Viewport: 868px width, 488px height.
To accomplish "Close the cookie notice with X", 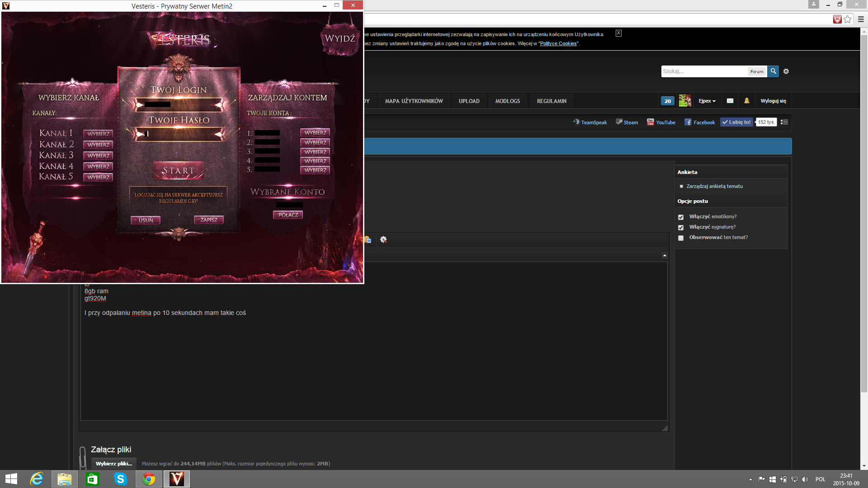I will [x=618, y=33].
